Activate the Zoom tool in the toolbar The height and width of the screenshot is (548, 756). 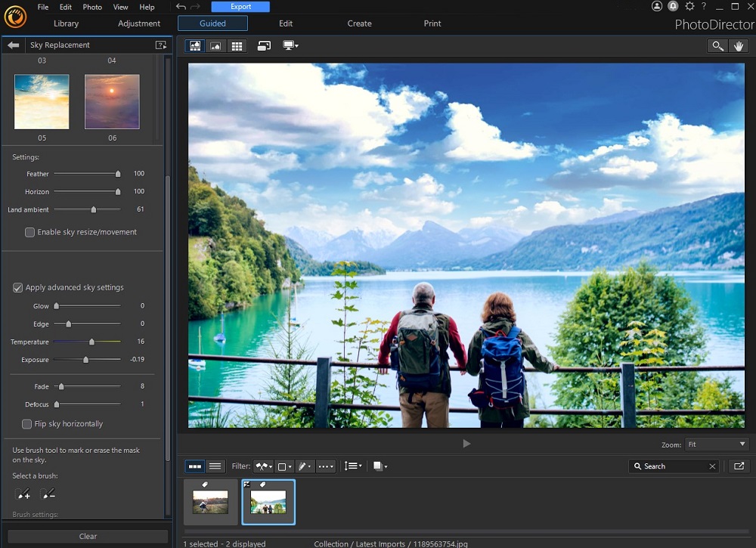tap(717, 45)
